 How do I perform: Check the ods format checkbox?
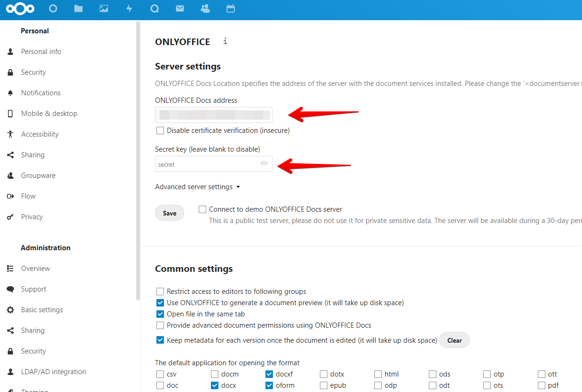[x=433, y=374]
